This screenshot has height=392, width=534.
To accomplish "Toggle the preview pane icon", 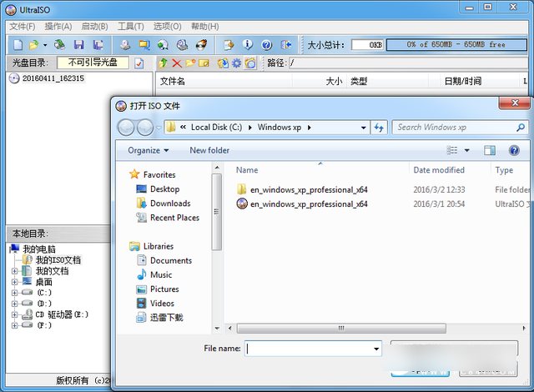I will 490,150.
